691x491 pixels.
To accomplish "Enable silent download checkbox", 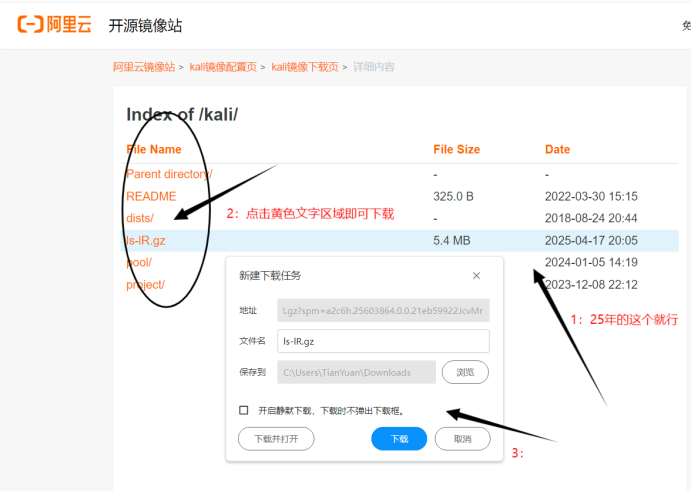I will coord(243,410).
